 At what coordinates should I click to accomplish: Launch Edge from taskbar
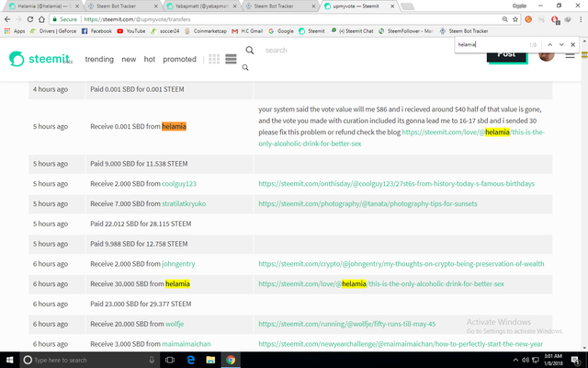pos(191,360)
